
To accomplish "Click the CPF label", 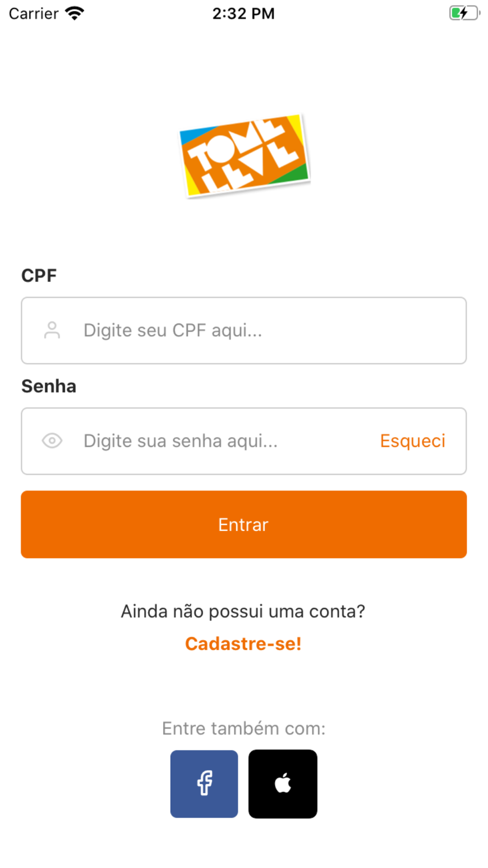I will 39,275.
